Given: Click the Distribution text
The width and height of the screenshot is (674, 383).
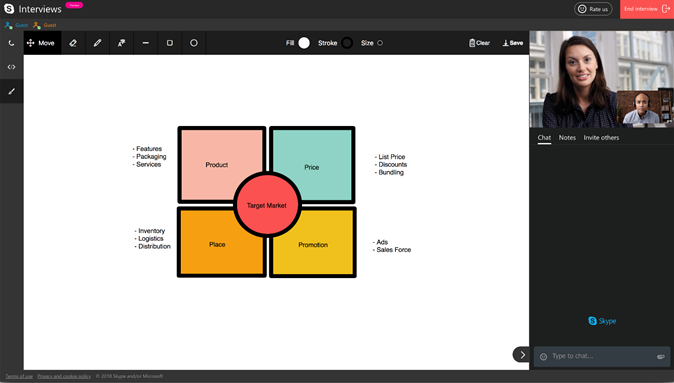Looking at the screenshot, I should pyautogui.click(x=153, y=246).
